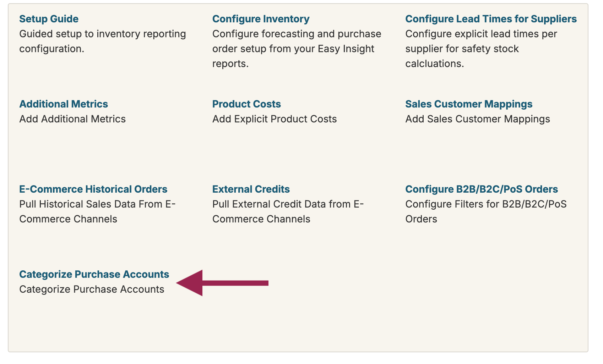The width and height of the screenshot is (603, 364).
Task: Open Categorize Purchase Accounts heading link
Action: click(94, 274)
